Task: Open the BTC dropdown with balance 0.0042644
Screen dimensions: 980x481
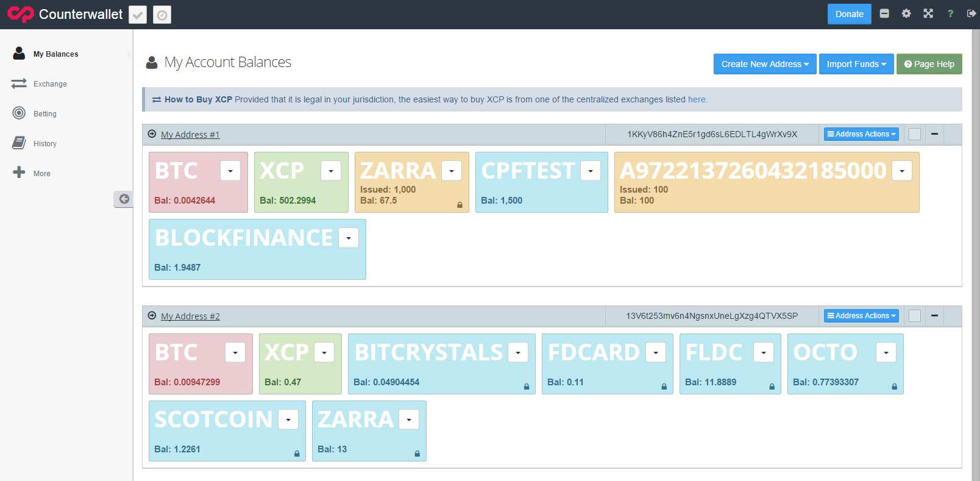Action: (230, 171)
